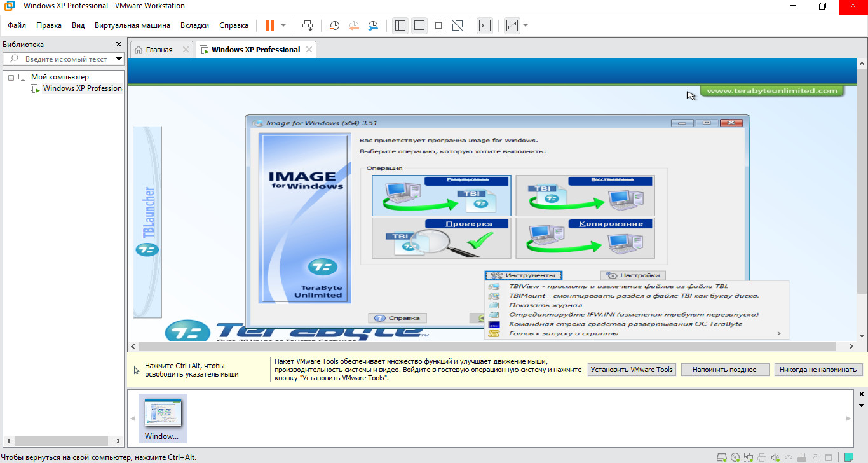This screenshot has width=868, height=463.
Task: Click the Unity mode toolbar icon
Action: [457, 25]
